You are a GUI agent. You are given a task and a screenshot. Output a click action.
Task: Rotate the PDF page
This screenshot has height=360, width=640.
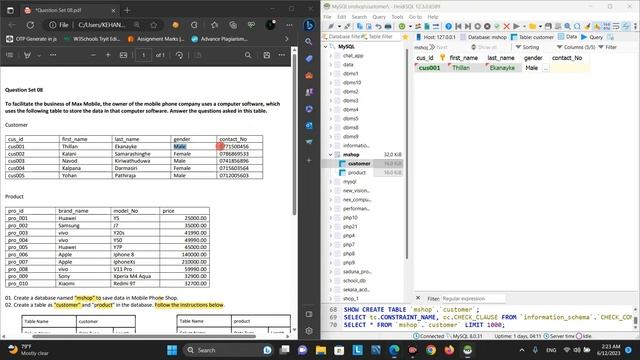tap(179, 55)
